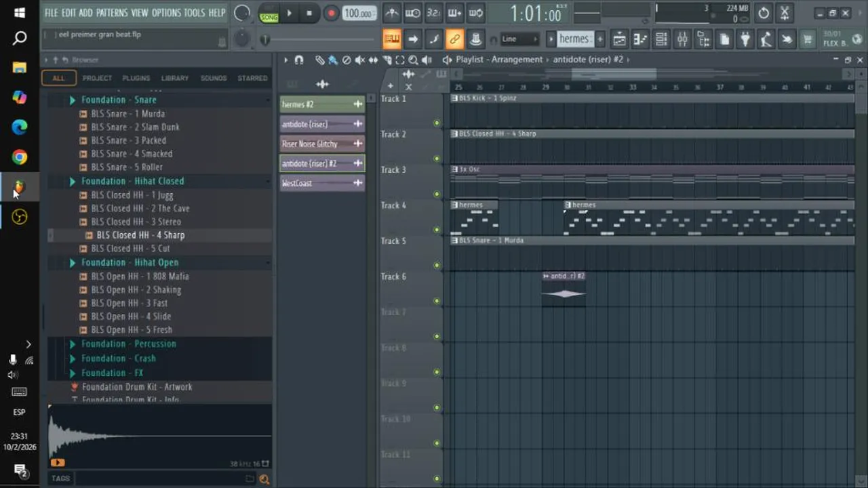Open the FILE menu
The height and width of the screenshot is (488, 868).
(51, 13)
